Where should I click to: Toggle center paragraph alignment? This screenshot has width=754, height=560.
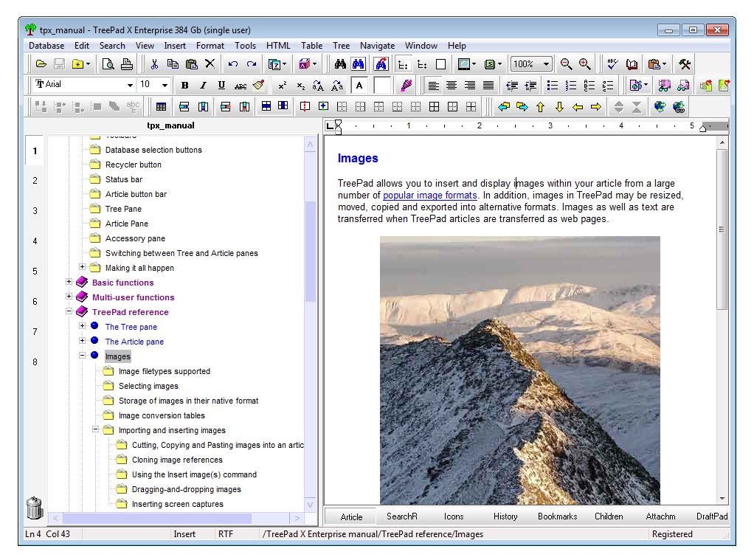pos(452,86)
